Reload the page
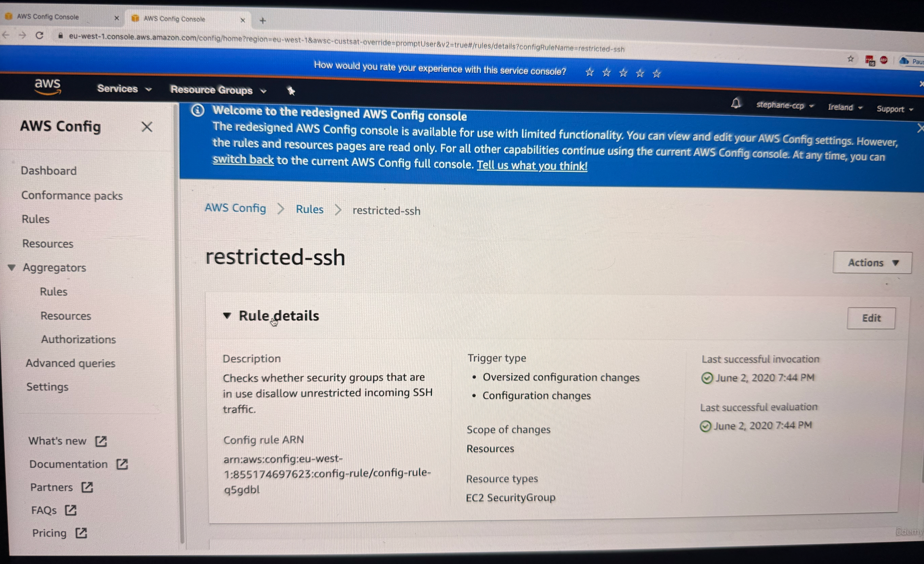924x564 pixels. coord(39,36)
